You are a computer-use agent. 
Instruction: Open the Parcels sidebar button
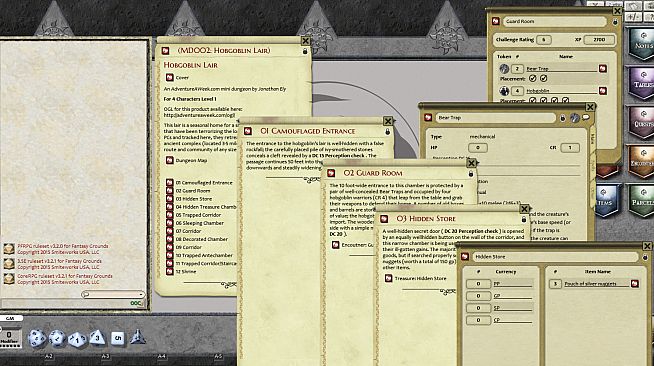pyautogui.click(x=642, y=201)
